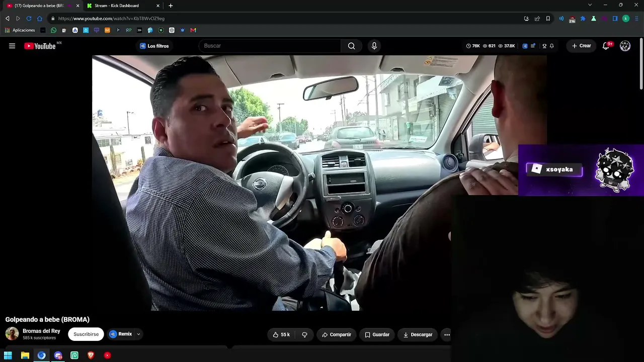This screenshot has width=644, height=362.
Task: Close the Stream - Kick Dashboard tab
Action: click(x=158, y=6)
